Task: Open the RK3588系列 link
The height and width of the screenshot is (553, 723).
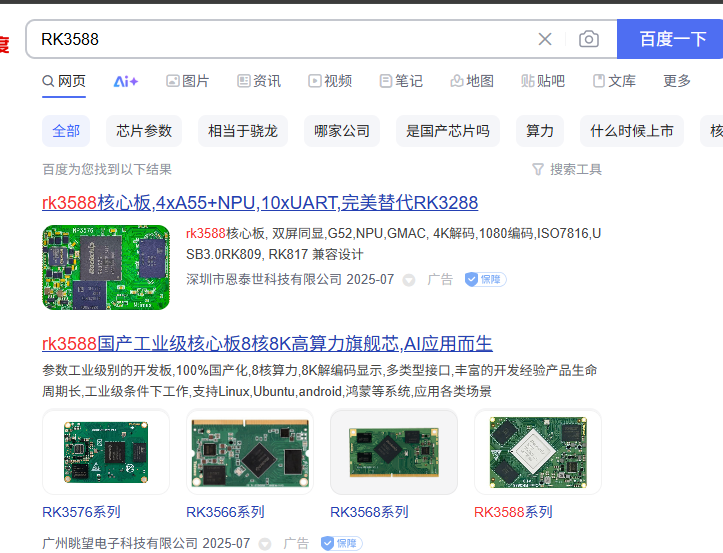Action: (x=513, y=512)
